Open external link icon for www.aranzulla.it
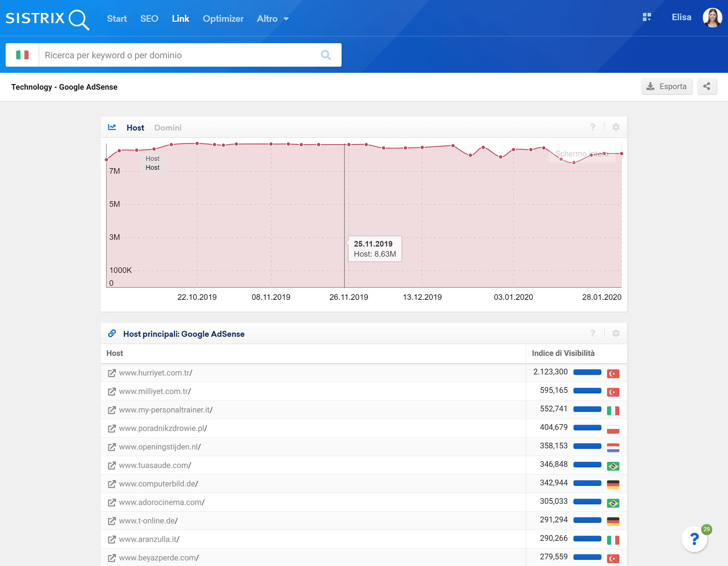This screenshot has height=566, width=728. [112, 540]
